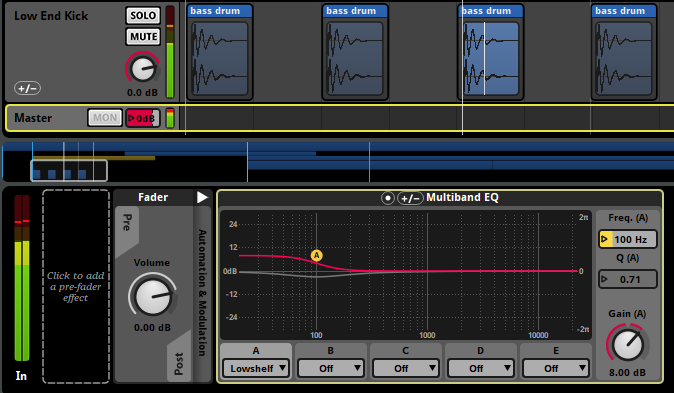Click the Low End Kick track name
The width and height of the screenshot is (674, 393).
click(51, 16)
